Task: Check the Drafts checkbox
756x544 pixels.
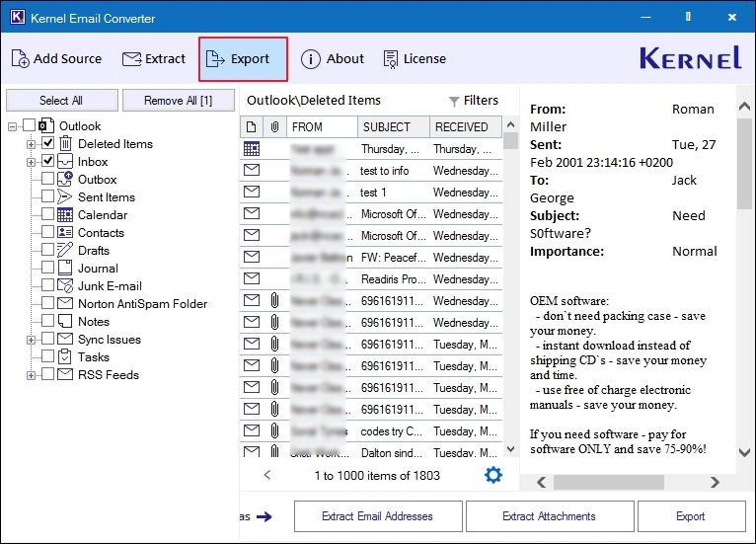Action: 47,250
